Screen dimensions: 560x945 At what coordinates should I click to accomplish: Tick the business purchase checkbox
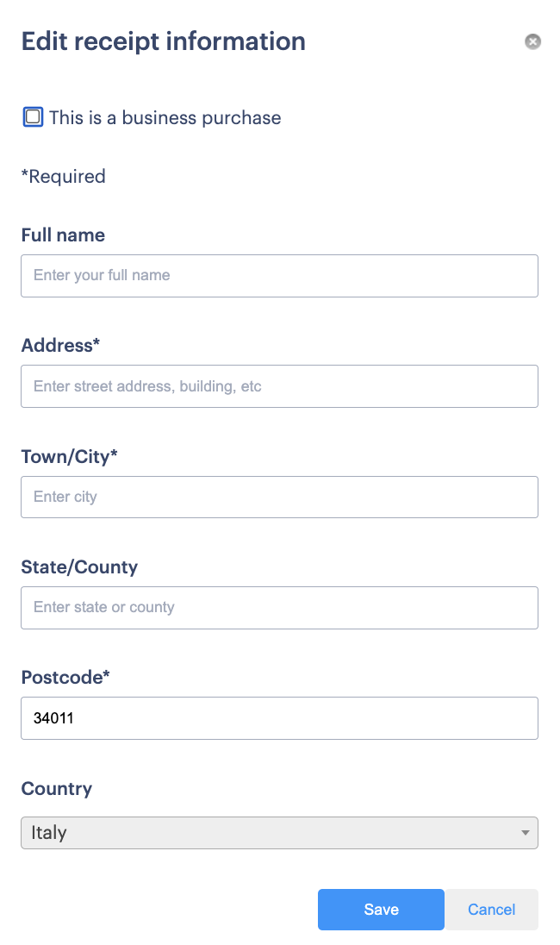click(x=33, y=117)
